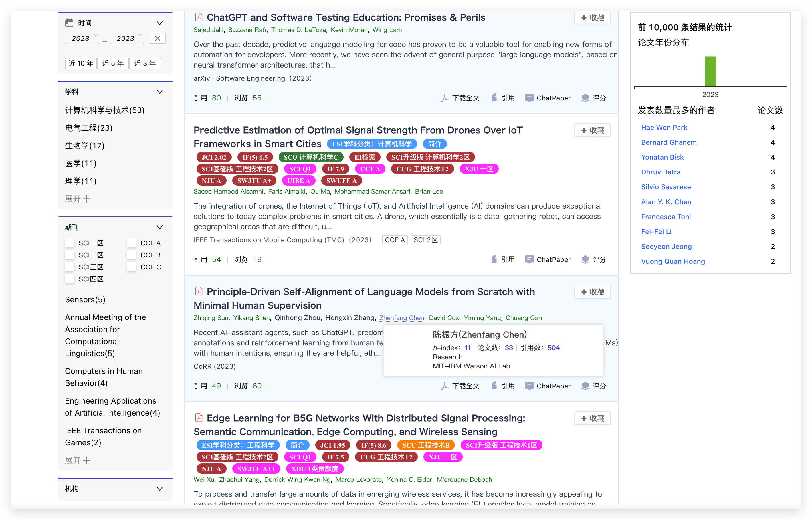
Task: Click PDF icon beside ChatGPT Software Testing paper
Action: point(199,17)
